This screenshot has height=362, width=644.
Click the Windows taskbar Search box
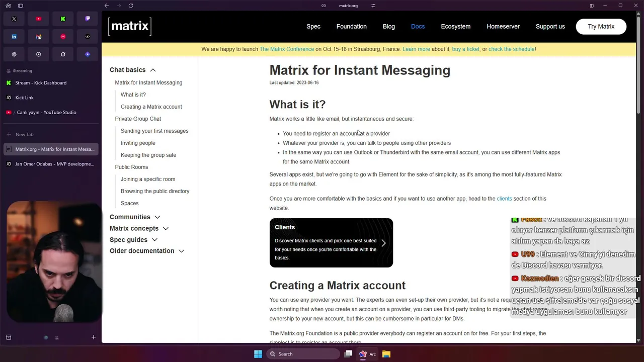(303, 354)
